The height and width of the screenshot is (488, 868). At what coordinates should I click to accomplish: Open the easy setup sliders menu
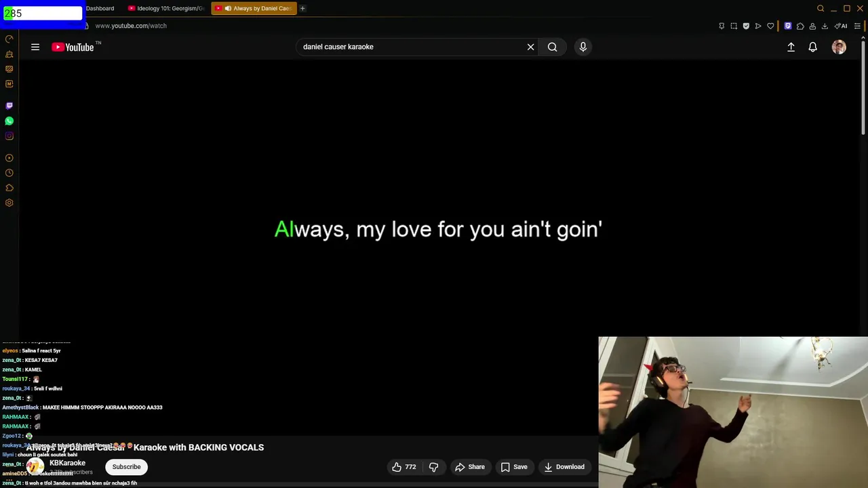pos(857,26)
